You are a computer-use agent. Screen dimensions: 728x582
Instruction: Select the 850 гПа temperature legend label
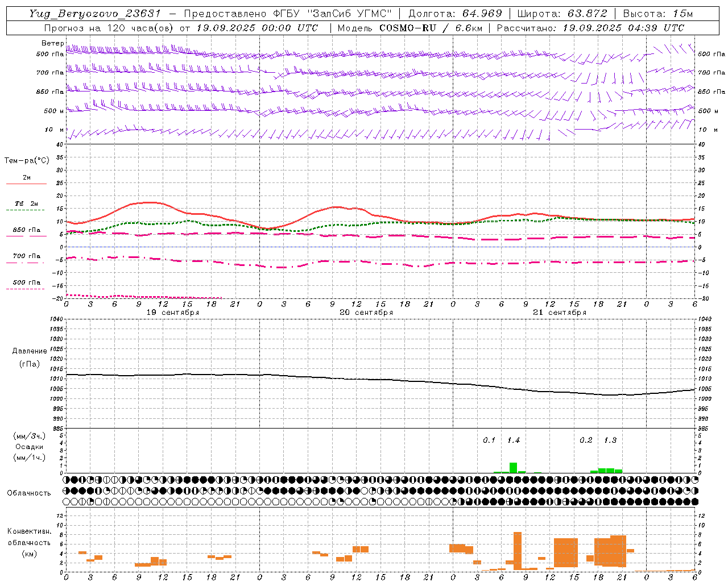point(27,230)
